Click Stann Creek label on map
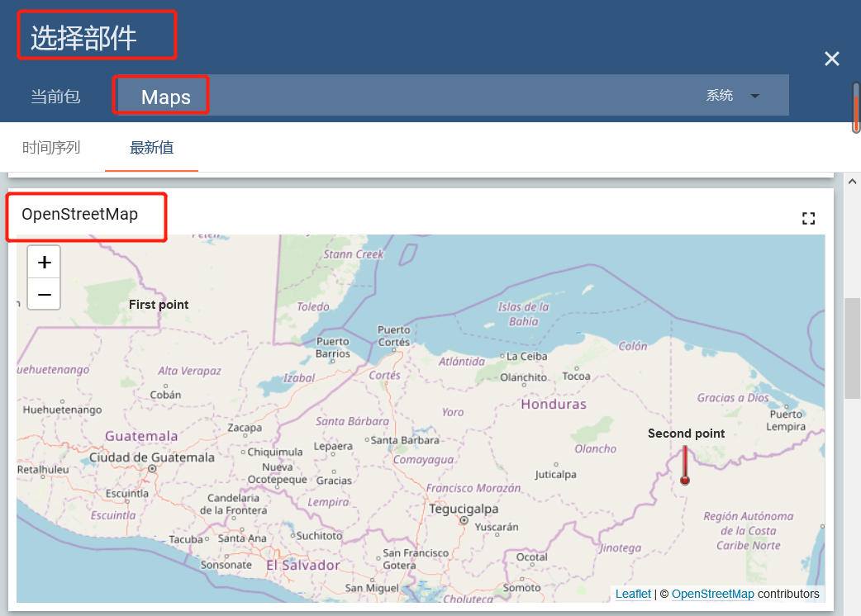The image size is (861, 616). [353, 254]
